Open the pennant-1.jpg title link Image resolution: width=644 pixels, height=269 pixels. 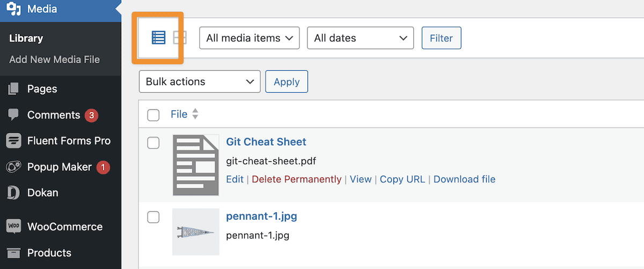[261, 216]
